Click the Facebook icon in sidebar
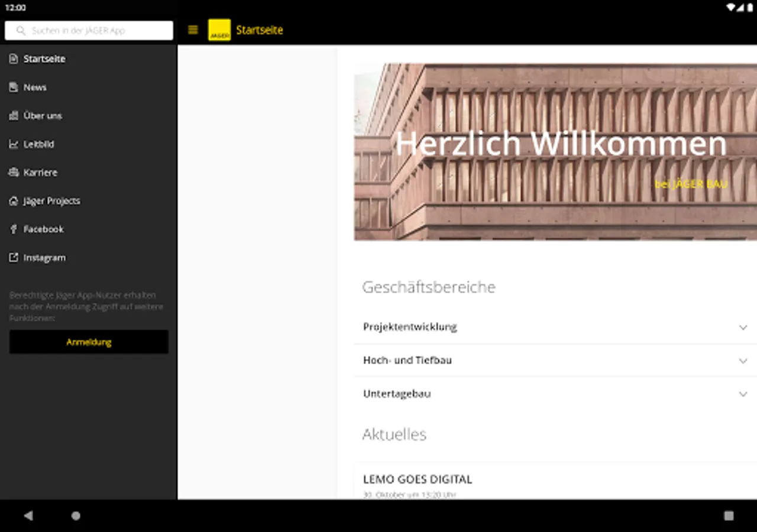The image size is (757, 532). click(14, 229)
